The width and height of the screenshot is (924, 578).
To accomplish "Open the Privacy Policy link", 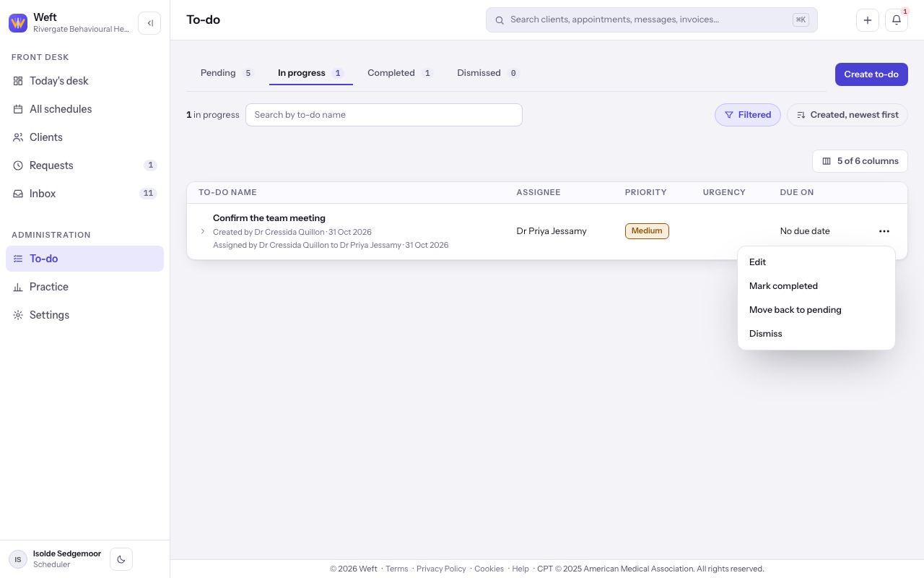I will click(x=441, y=569).
